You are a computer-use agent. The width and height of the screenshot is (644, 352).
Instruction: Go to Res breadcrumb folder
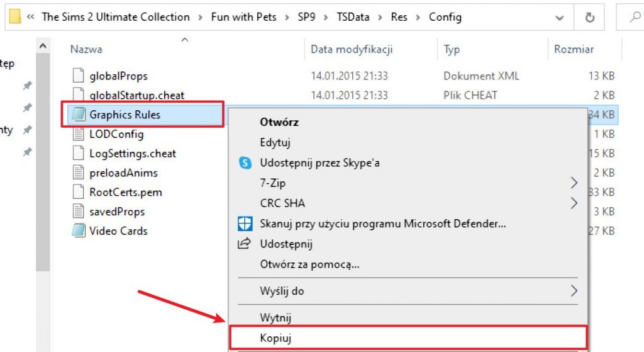click(x=399, y=17)
